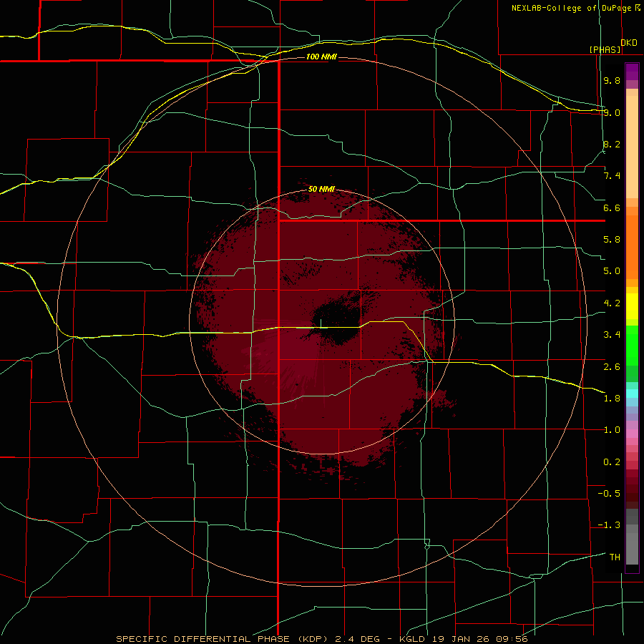This screenshot has height=644, width=644.
Task: Select the 4.2 scale value
Action: click(x=612, y=303)
